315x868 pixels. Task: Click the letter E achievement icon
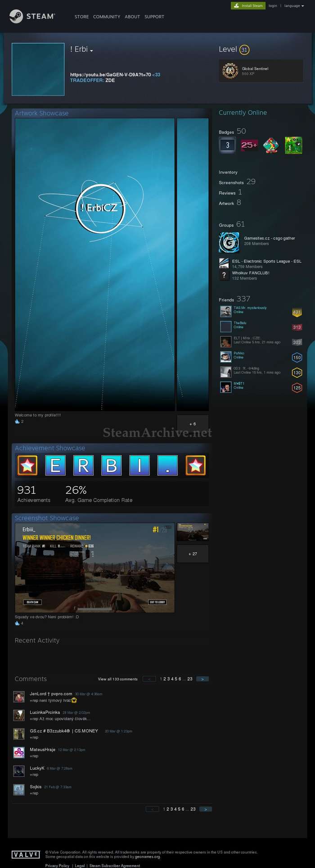[55, 465]
